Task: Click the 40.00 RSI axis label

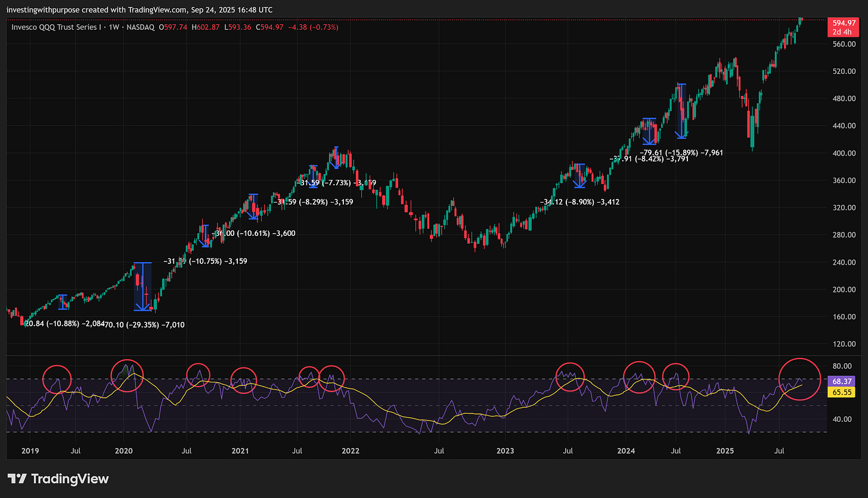Action: pyautogui.click(x=843, y=419)
